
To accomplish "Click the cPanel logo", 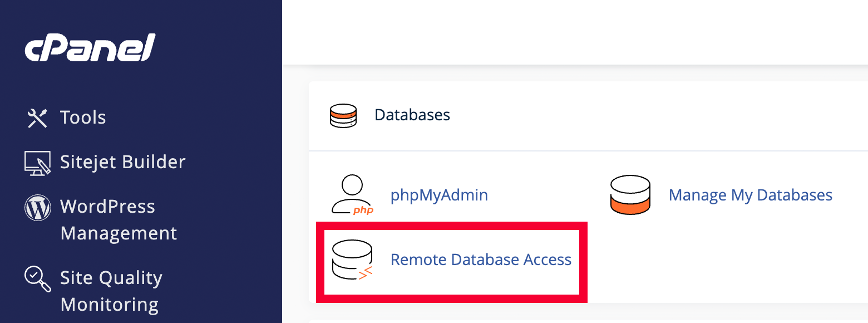I will (90, 48).
